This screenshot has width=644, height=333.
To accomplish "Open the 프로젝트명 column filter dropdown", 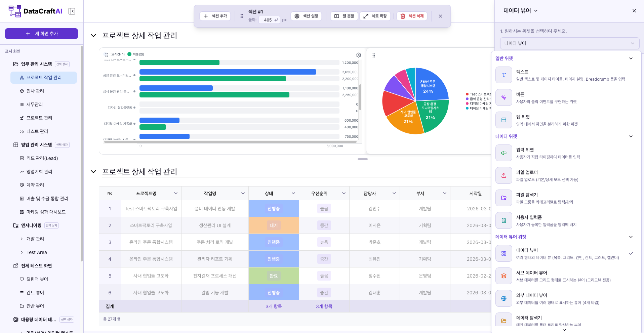I will (175, 193).
